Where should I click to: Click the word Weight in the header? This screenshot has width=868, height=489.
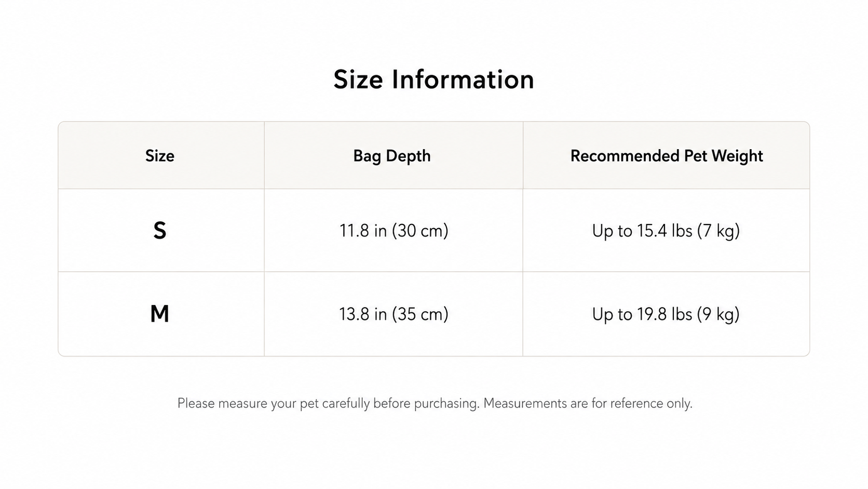[x=737, y=156]
